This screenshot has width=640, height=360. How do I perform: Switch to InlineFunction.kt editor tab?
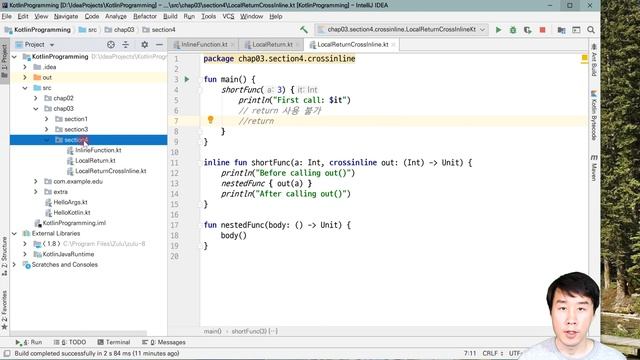[x=203, y=44]
